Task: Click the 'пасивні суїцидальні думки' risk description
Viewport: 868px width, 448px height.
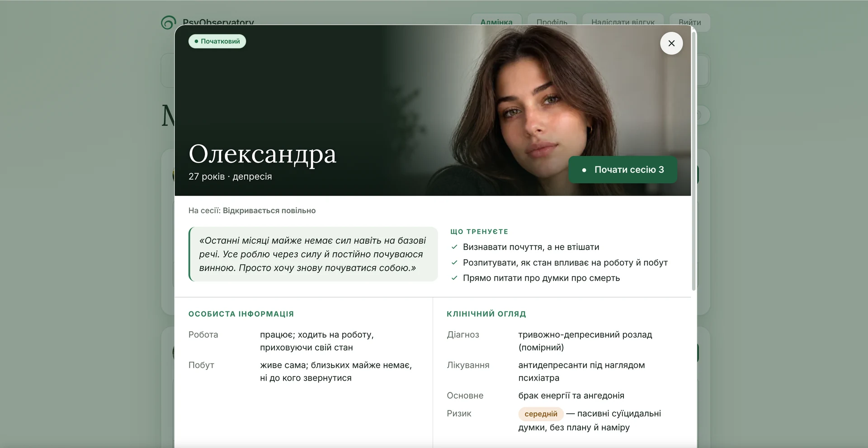Action: pyautogui.click(x=590, y=420)
